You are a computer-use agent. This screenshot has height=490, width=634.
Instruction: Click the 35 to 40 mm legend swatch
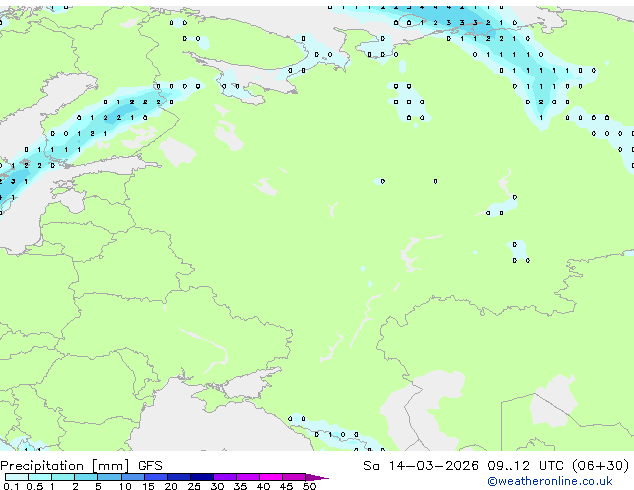click(x=247, y=477)
